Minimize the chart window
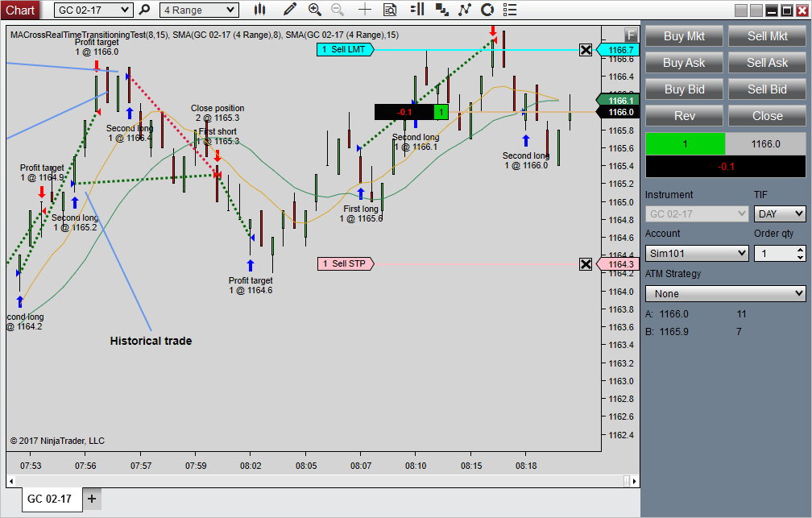 point(772,10)
